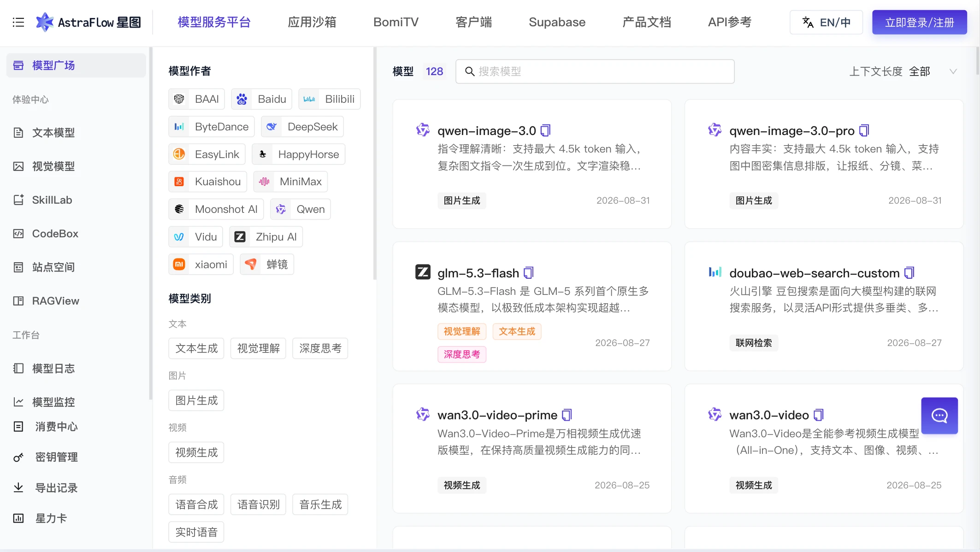Filter by author ByteDance

pyautogui.click(x=211, y=127)
